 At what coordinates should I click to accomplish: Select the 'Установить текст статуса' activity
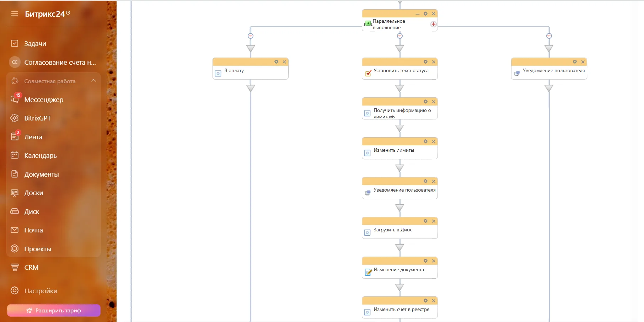click(401, 71)
